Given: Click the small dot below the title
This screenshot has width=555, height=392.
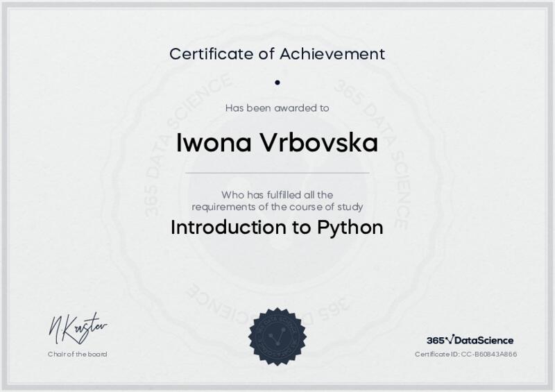Looking at the screenshot, I should [x=277, y=82].
